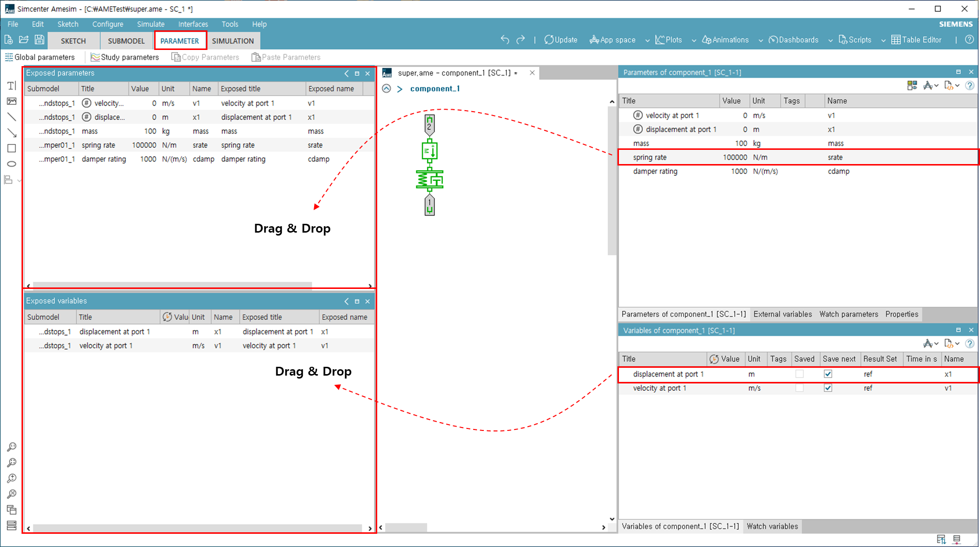Select the Text annotation tool
This screenshot has height=547, width=980.
point(12,86)
